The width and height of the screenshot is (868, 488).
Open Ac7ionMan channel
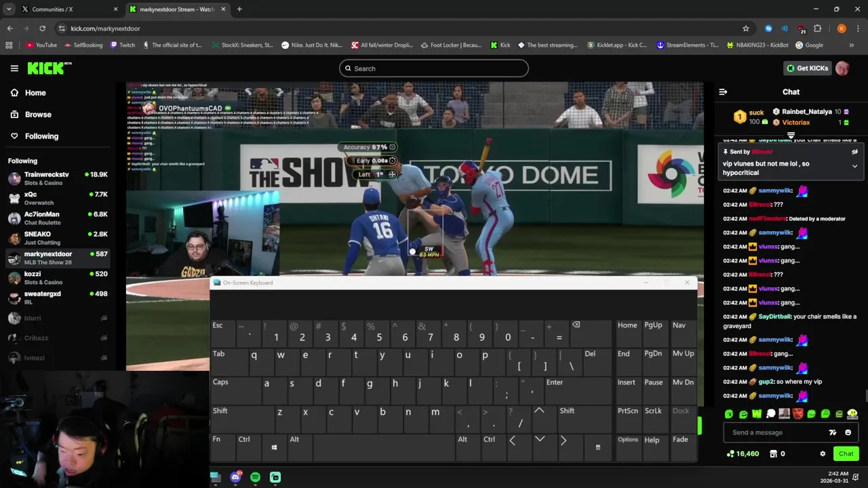click(57, 218)
